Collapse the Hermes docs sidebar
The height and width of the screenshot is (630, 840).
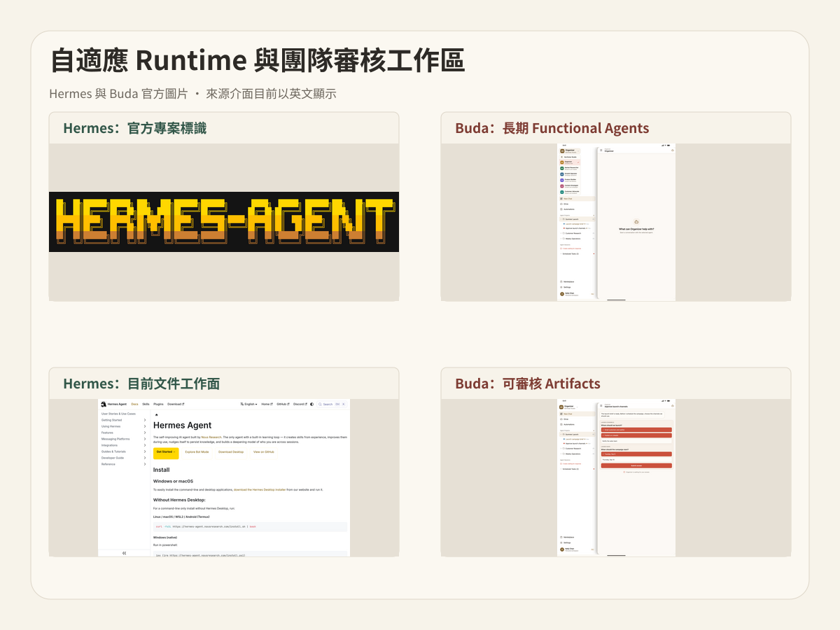coord(124,553)
